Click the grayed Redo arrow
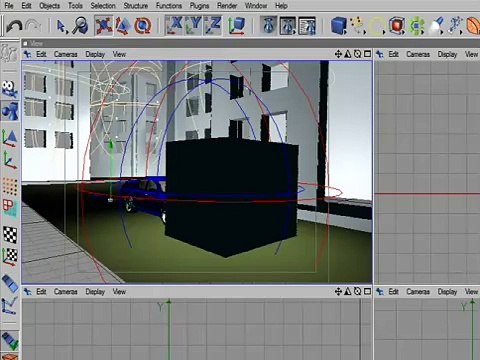The image size is (480, 360). click(x=33, y=26)
